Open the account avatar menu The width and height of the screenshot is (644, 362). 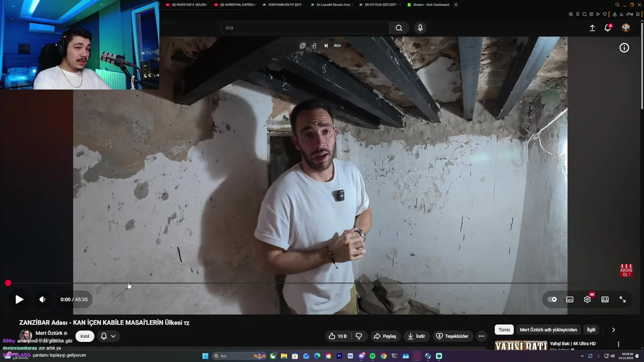(x=625, y=28)
